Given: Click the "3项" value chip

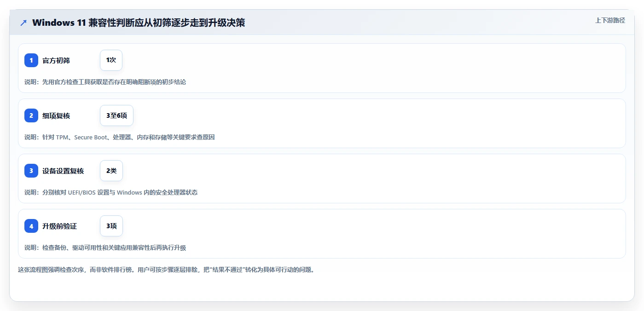Looking at the screenshot, I should click(111, 226).
